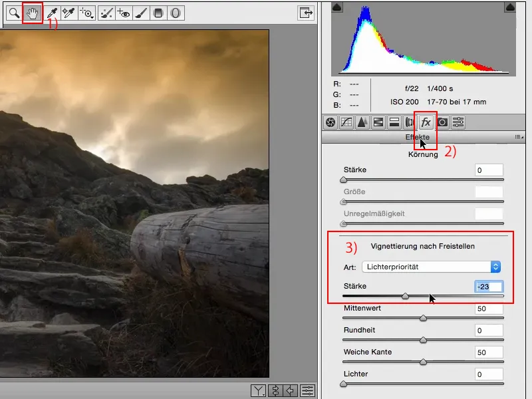Click the Unregelmäßigkeit value field

point(489,214)
